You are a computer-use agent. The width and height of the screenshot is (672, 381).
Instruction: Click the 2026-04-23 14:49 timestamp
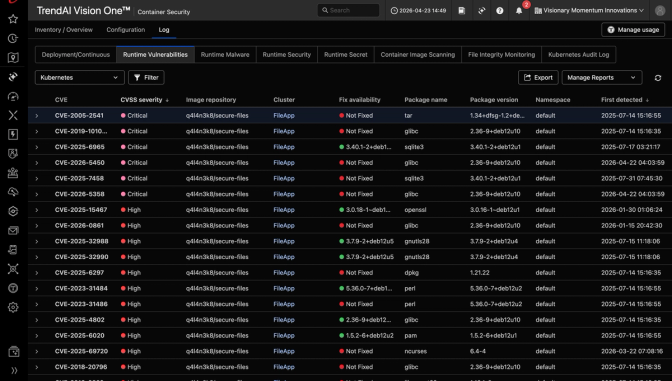pos(418,11)
